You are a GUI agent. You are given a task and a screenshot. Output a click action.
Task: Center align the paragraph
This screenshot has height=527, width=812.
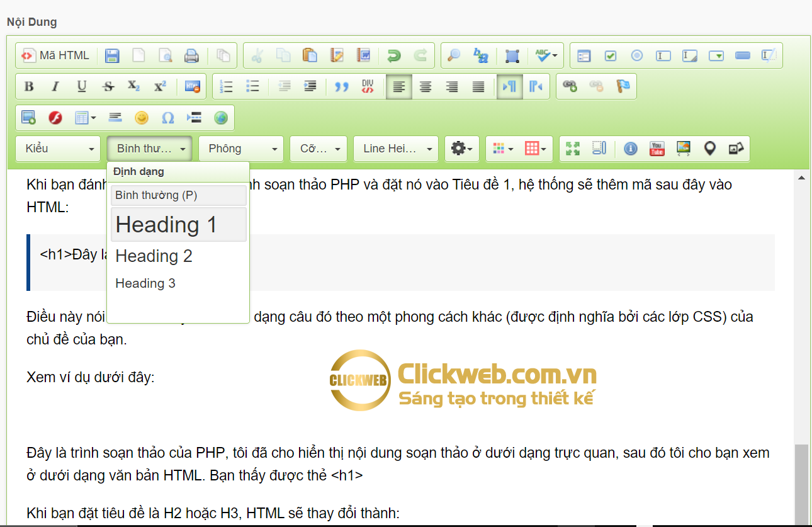426,87
